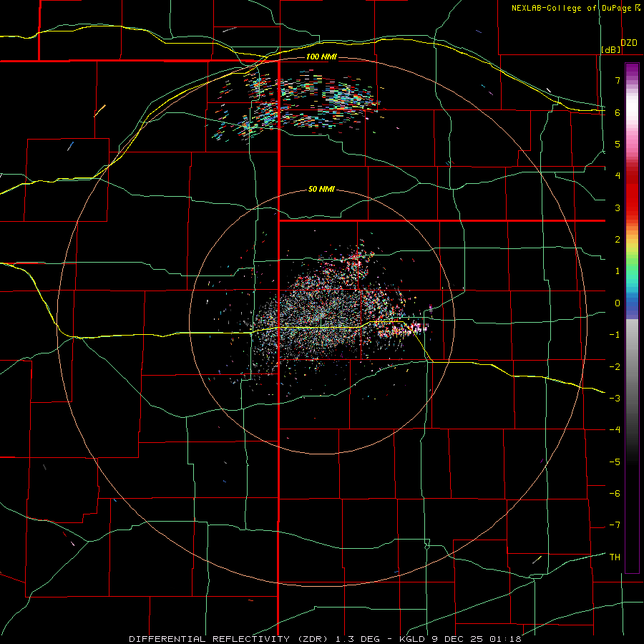Click the -4 value on the scale
The width and height of the screenshot is (644, 644).
point(615,429)
